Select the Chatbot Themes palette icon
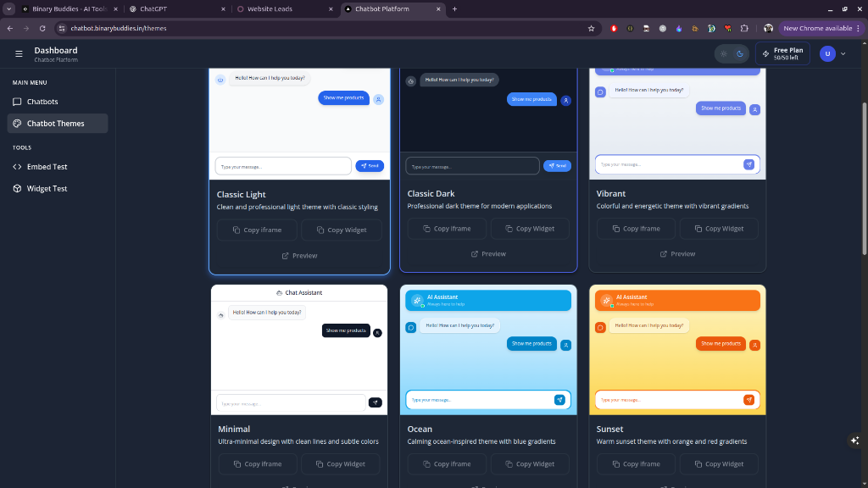 pos(19,123)
